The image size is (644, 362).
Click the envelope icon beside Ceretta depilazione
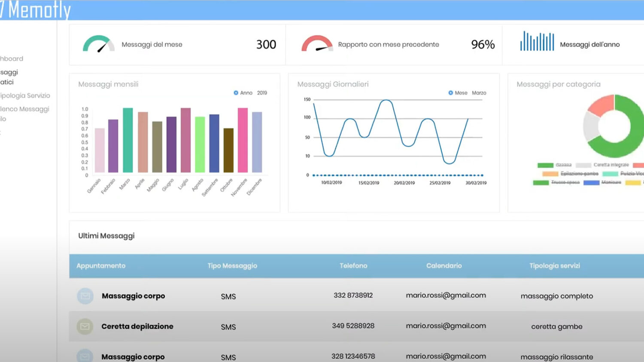click(85, 326)
